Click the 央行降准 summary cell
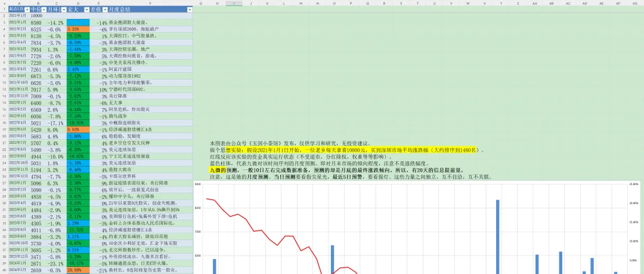This screenshot has width=644, height=274. click(150, 96)
